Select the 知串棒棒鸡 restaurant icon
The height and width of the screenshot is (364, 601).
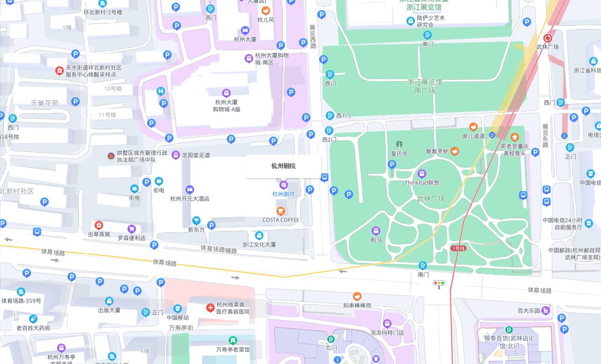[357, 297]
